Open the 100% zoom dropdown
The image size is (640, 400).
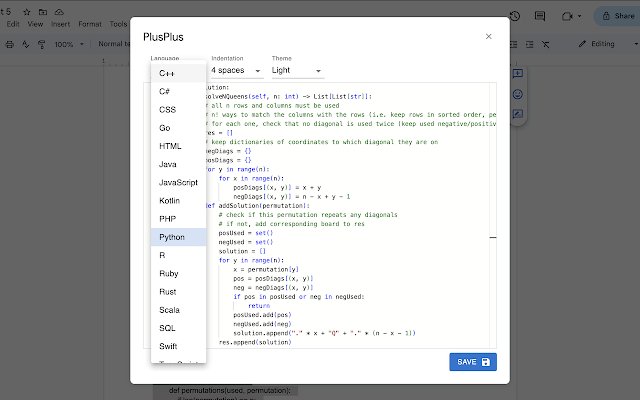tap(69, 44)
